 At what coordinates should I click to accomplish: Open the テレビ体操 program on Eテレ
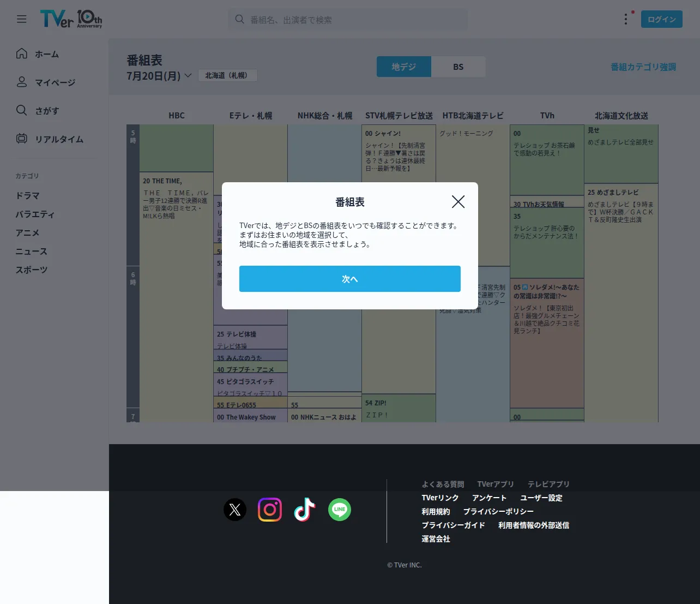click(x=251, y=337)
